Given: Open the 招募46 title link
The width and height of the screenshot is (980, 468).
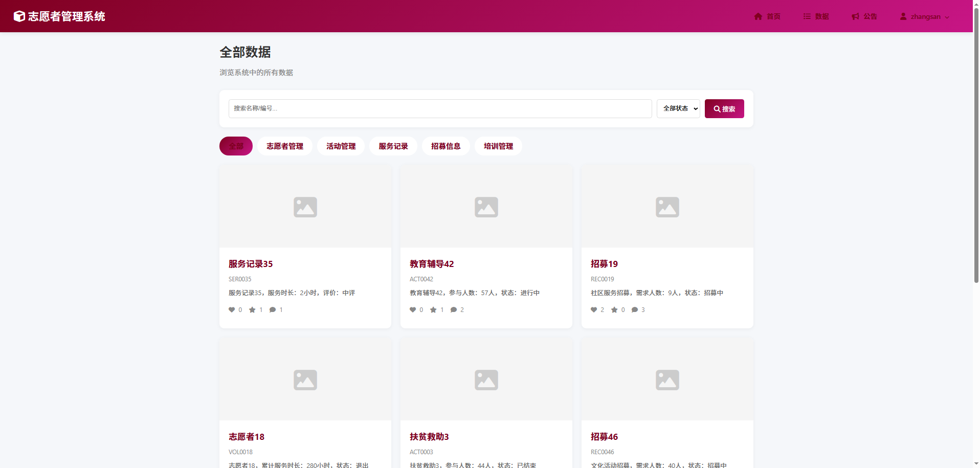Looking at the screenshot, I should click(x=604, y=437).
